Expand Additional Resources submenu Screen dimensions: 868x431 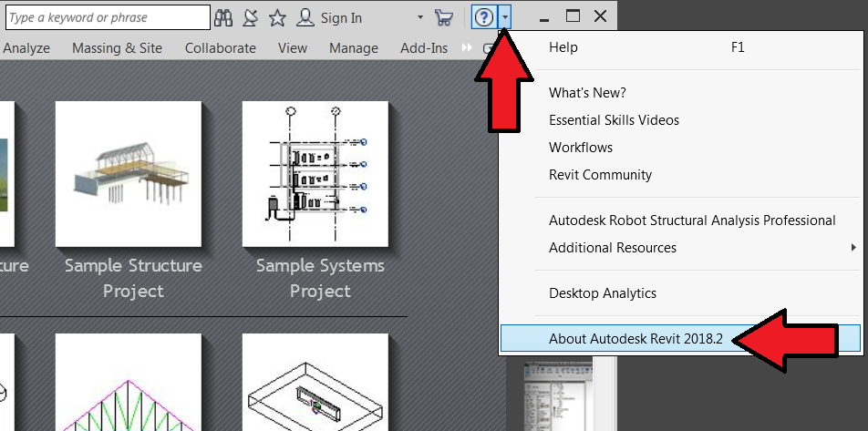point(680,247)
